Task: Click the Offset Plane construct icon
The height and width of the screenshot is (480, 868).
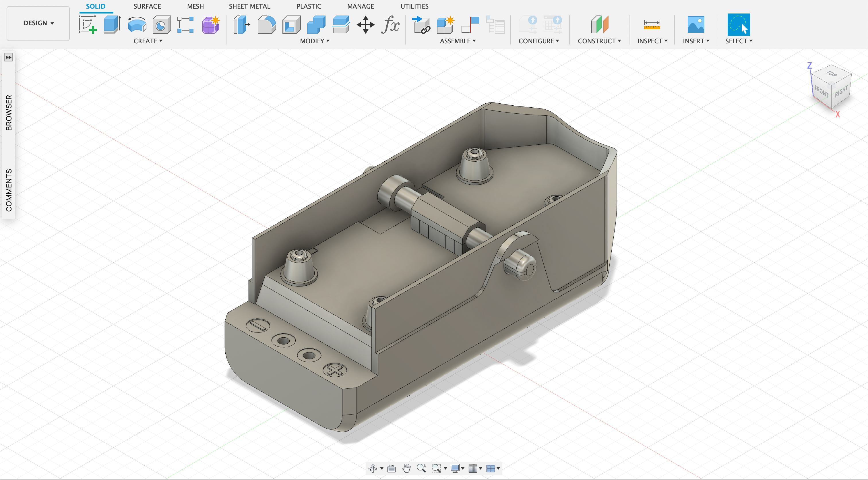Action: pos(599,25)
